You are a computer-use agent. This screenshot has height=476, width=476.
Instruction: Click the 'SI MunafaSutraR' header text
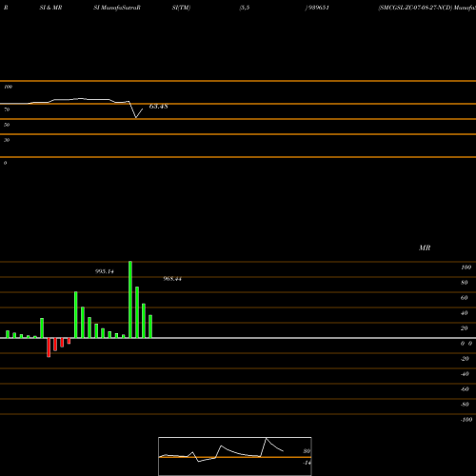pyautogui.click(x=117, y=8)
